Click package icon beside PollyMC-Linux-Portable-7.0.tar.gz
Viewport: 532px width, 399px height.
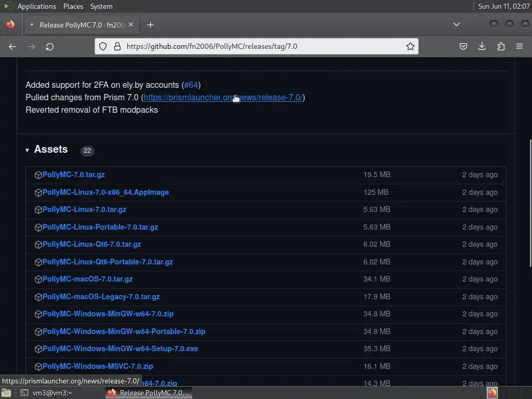click(x=38, y=228)
